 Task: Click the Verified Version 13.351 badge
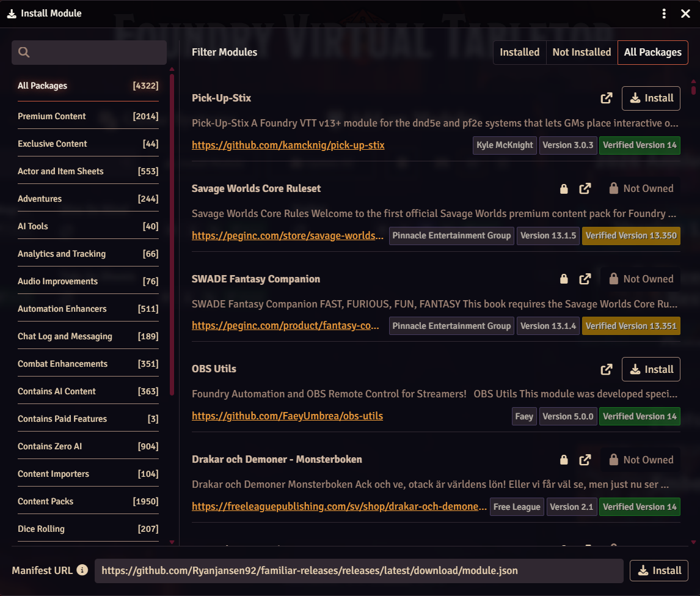coord(631,326)
